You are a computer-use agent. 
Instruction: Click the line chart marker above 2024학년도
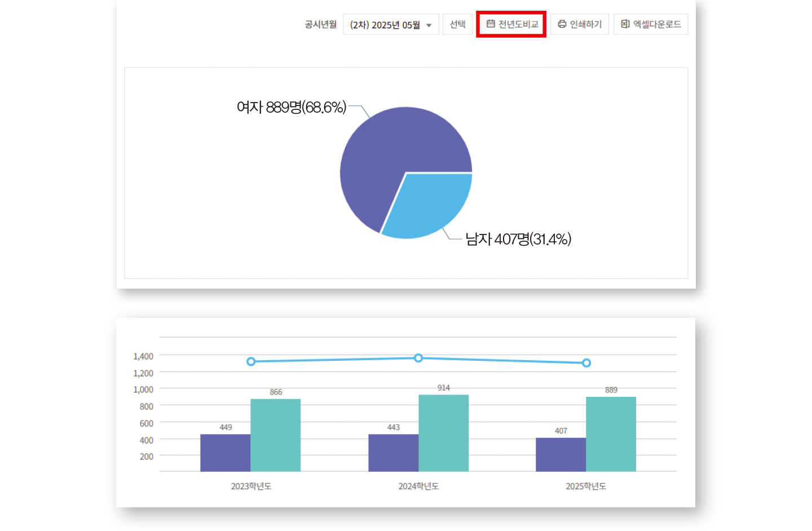click(x=418, y=358)
